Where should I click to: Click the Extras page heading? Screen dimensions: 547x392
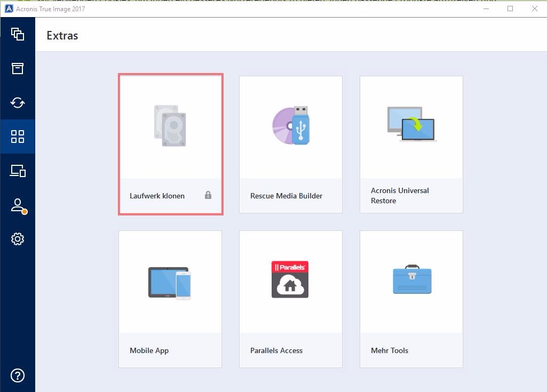(62, 36)
